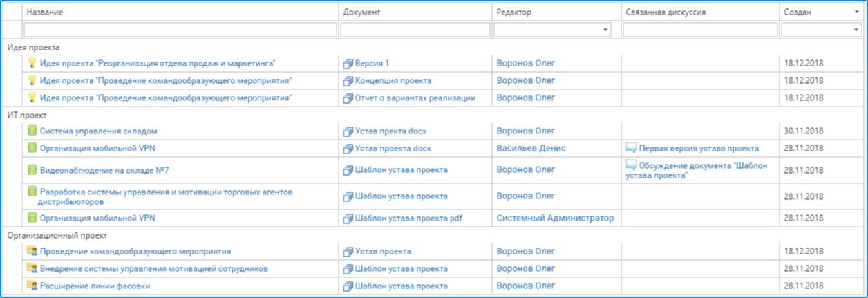Click the sort arrow in the Создан header
The image size is (868, 298).
click(x=857, y=12)
